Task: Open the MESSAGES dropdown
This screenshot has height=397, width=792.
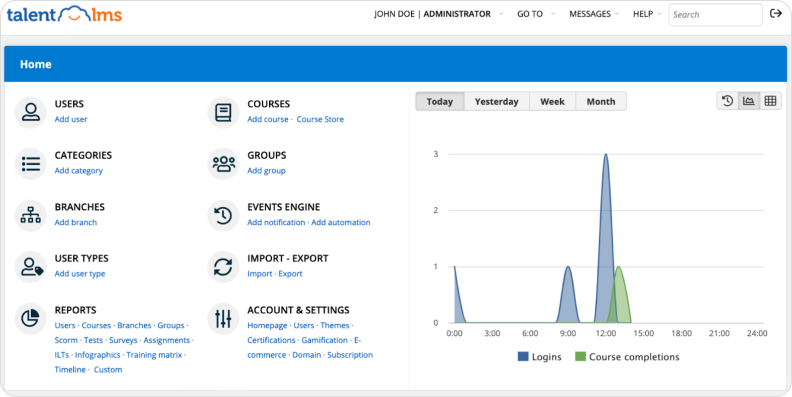Action: click(x=594, y=14)
